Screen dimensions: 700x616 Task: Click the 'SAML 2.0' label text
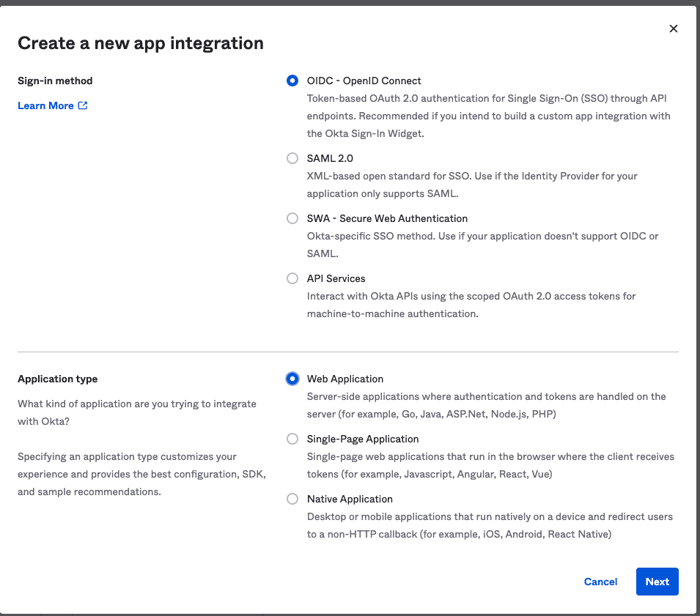tap(330, 158)
